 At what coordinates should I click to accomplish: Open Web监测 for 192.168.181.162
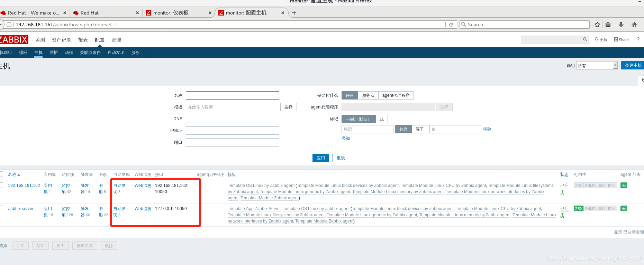pos(143,186)
